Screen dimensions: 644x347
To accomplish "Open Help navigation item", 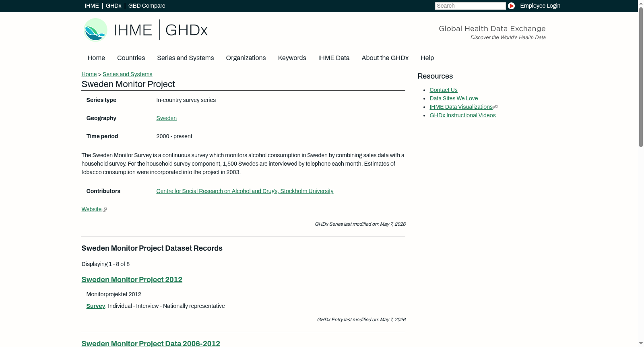I will coord(427,58).
